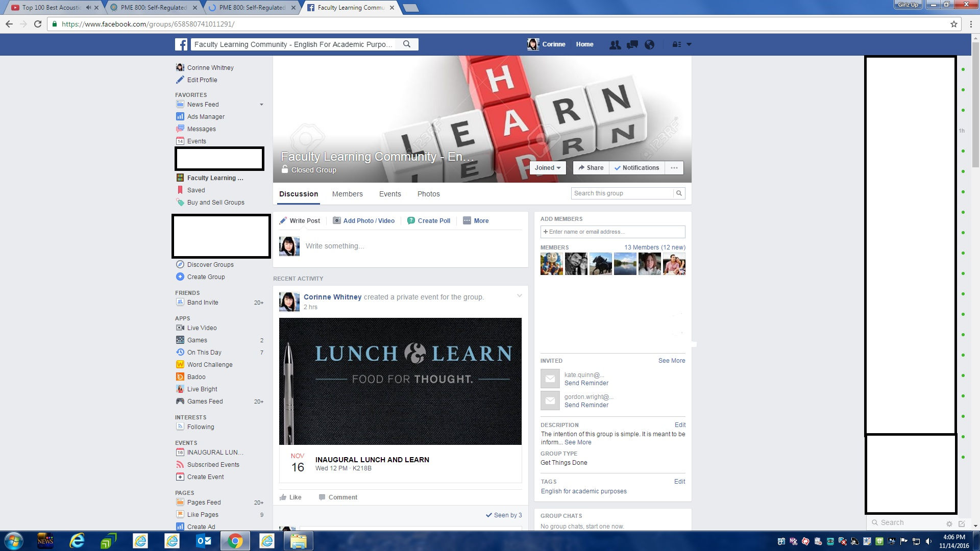Open Outlook from the Windows taskbar

click(204, 541)
